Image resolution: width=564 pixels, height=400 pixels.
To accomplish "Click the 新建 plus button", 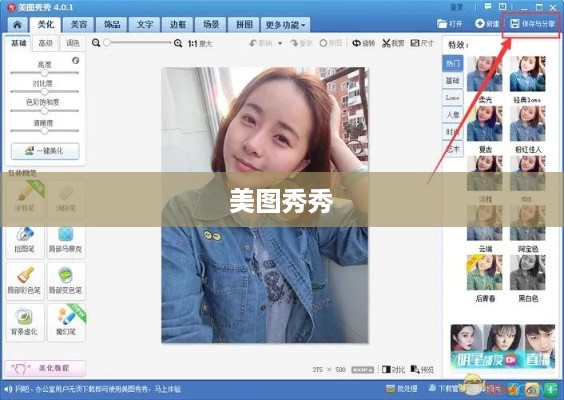I will (487, 24).
